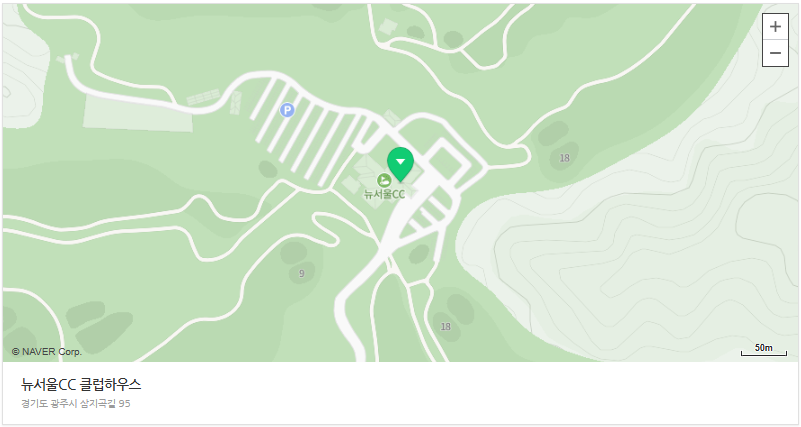Click the 50m scale bar
801x427 pixels.
(764, 349)
